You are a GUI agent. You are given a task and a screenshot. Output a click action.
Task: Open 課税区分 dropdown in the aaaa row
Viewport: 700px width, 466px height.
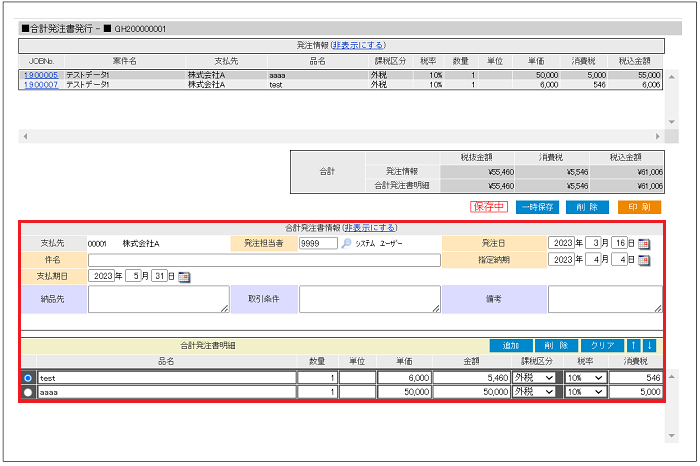tap(534, 393)
